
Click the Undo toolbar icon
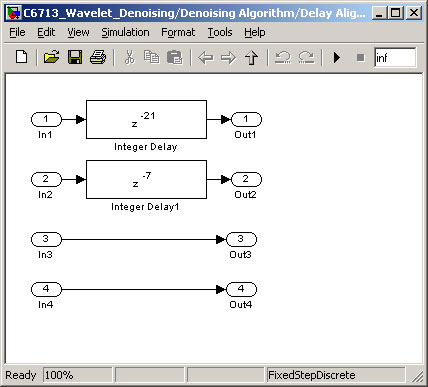tap(283, 58)
